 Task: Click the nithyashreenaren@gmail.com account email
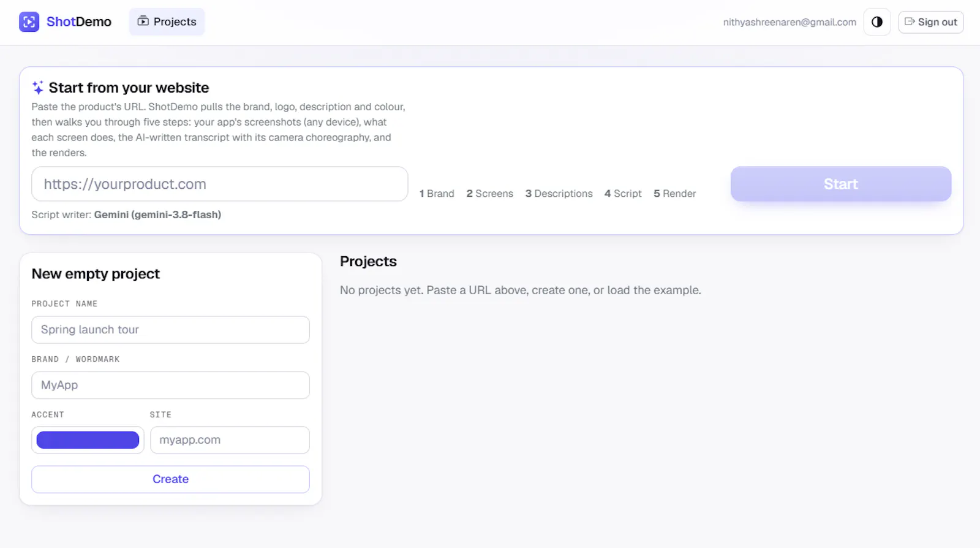point(790,22)
